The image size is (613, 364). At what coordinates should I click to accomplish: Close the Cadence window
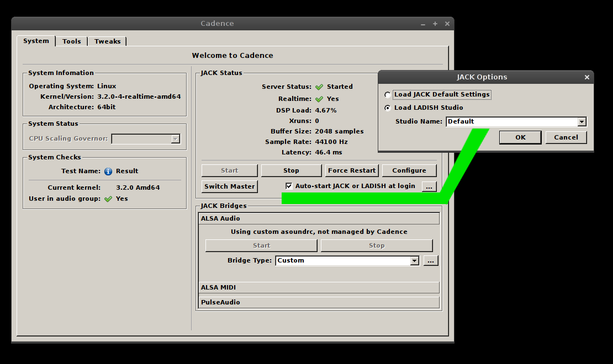point(447,24)
